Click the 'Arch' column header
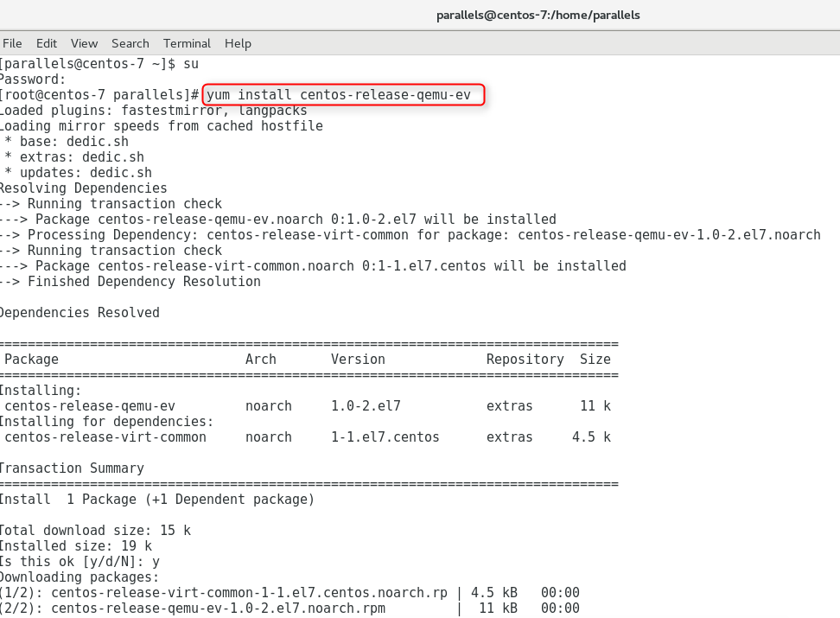840x618 pixels. (x=261, y=359)
